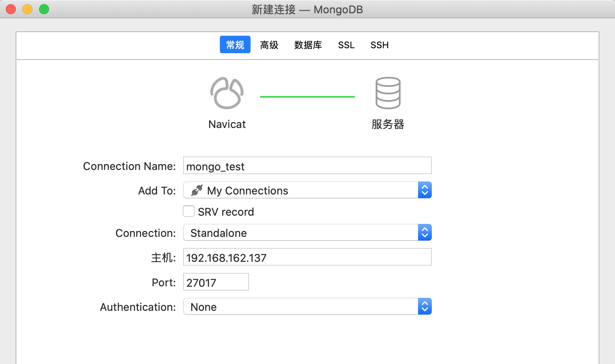The width and height of the screenshot is (615, 364).
Task: Click the 主机 host field 192.168.162.137
Action: [x=307, y=257]
